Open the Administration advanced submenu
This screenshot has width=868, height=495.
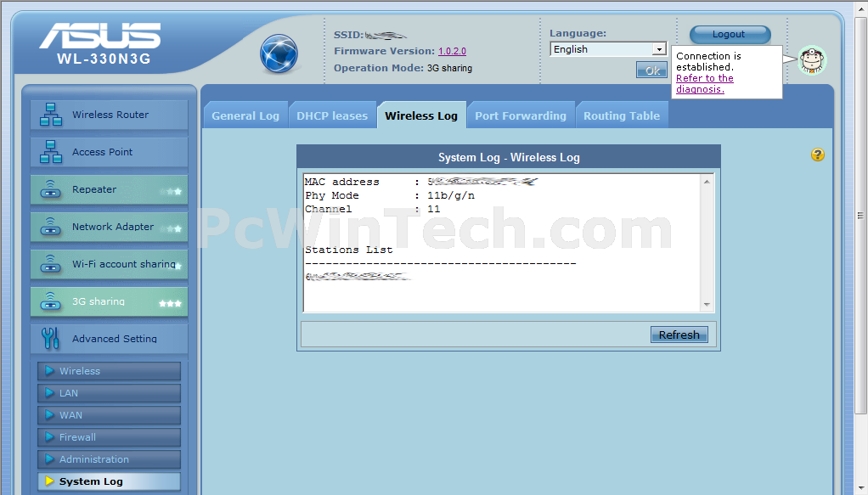pos(109,459)
